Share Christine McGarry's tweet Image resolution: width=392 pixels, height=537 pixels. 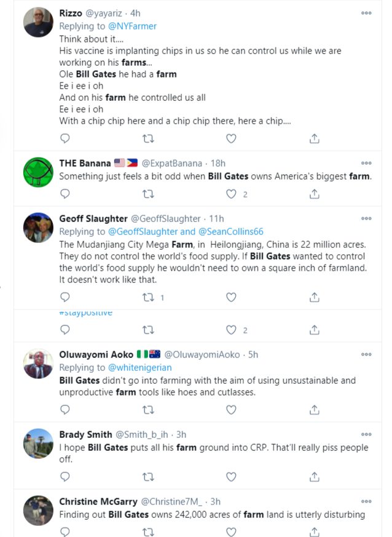(314, 530)
